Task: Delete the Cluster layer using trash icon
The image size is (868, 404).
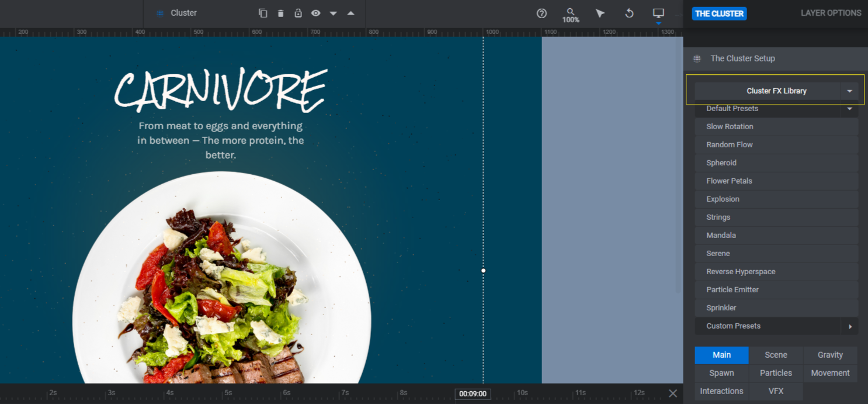Action: click(x=280, y=13)
